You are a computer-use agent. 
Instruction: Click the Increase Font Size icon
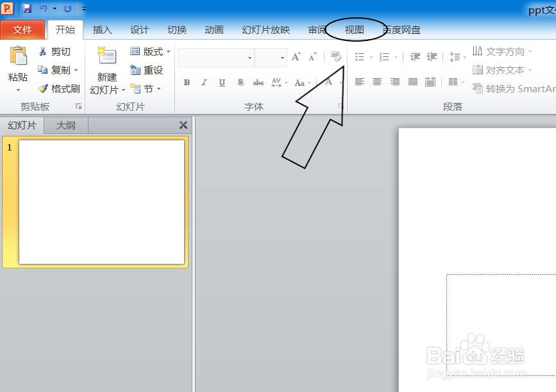pos(296,56)
